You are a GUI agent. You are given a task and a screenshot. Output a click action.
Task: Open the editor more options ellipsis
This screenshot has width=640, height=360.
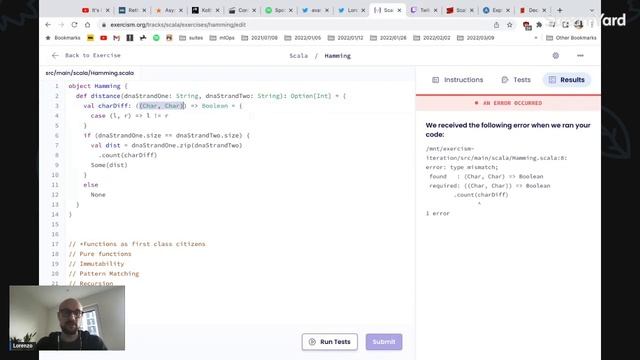(580, 56)
